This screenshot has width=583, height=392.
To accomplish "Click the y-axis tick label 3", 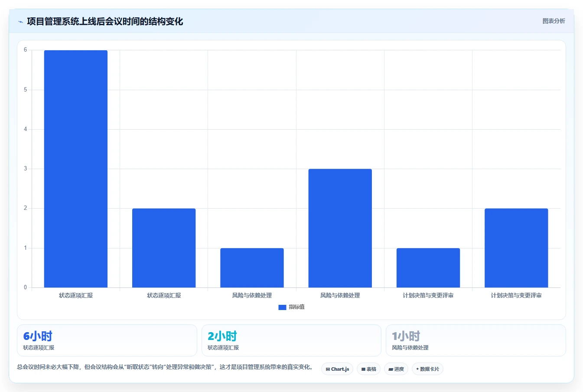I will 25,169.
